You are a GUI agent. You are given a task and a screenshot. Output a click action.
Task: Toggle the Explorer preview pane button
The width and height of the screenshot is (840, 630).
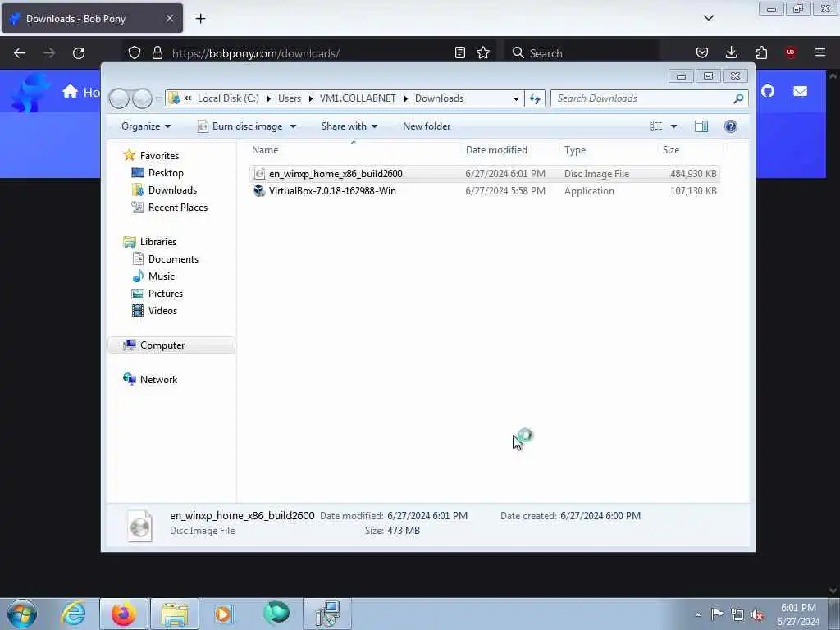point(701,126)
